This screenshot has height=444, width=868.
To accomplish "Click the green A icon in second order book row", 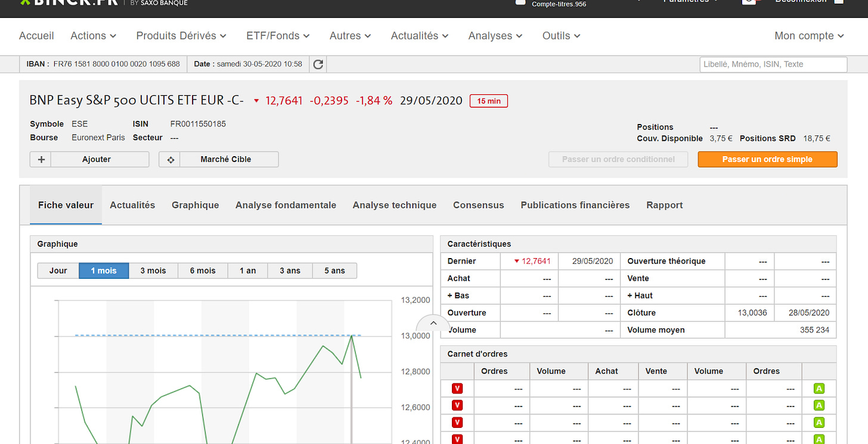I will point(819,406).
